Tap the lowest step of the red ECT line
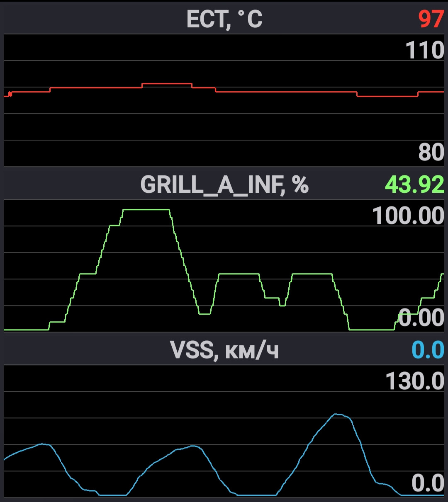 click(x=387, y=96)
